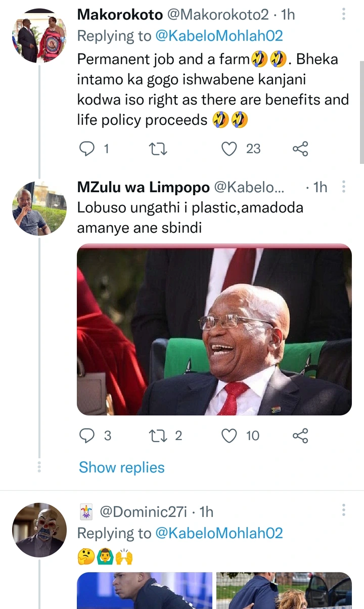Like Makorokoto's tweet with 23 likes
This screenshot has height=609, width=364.
230,148
